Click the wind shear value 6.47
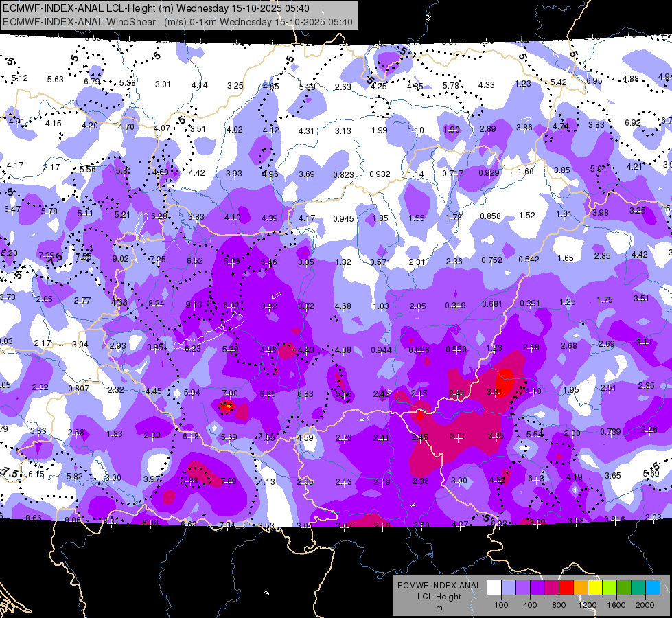 pos(12,209)
